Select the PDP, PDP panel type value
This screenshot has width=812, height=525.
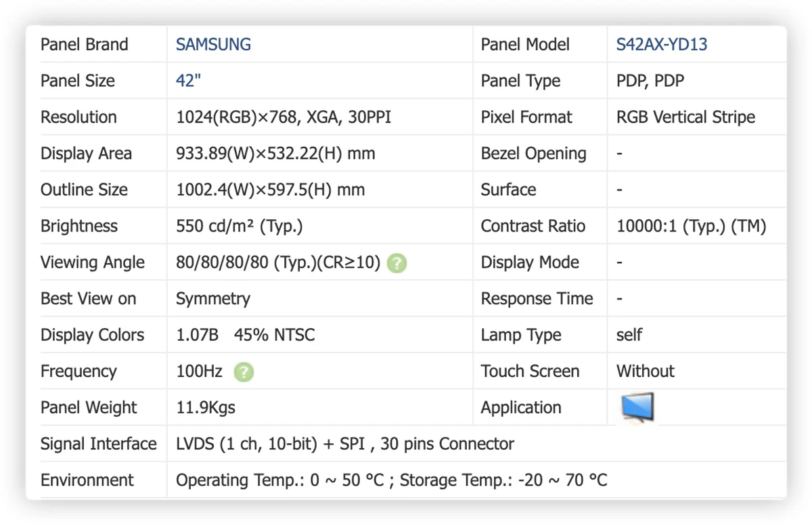(x=650, y=81)
